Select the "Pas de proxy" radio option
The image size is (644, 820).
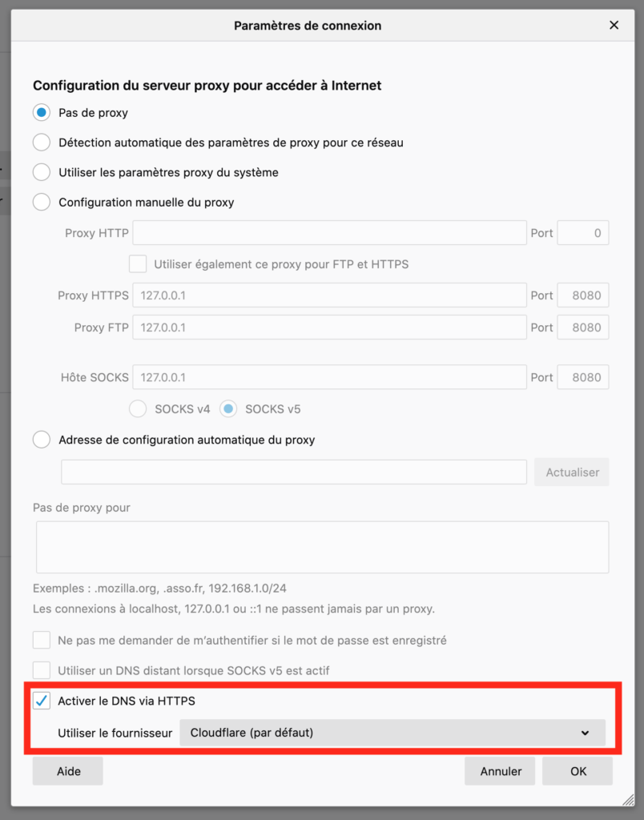click(x=42, y=113)
